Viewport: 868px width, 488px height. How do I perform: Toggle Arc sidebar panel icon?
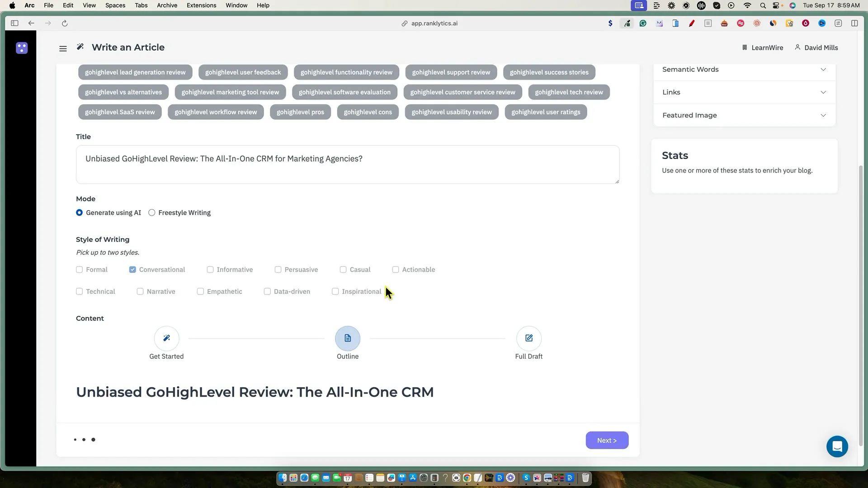point(14,23)
